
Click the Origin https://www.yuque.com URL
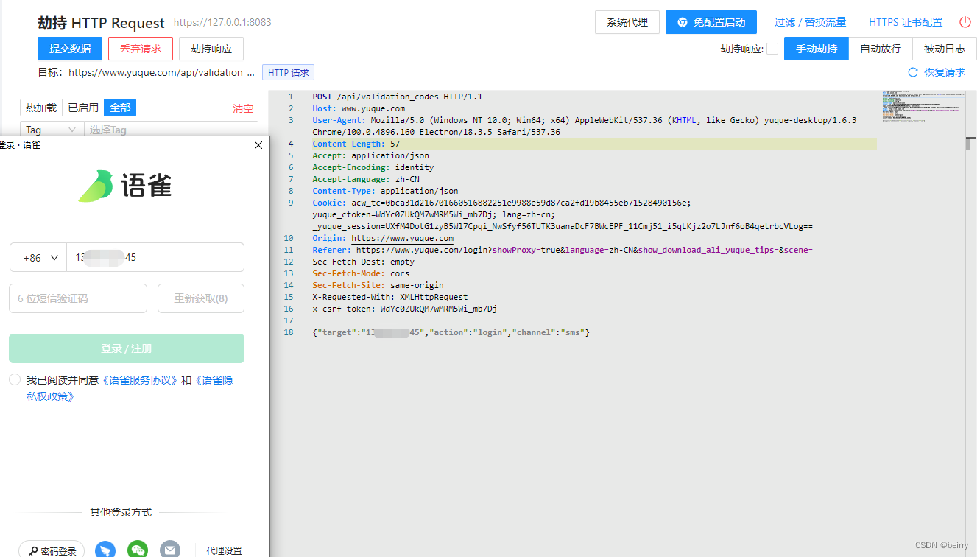coord(402,238)
